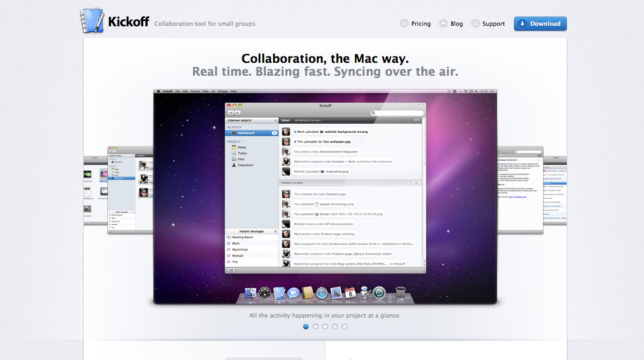Image resolution: width=644 pixels, height=360 pixels.
Task: Open Safari compass icon in Dock
Action: 322,293
